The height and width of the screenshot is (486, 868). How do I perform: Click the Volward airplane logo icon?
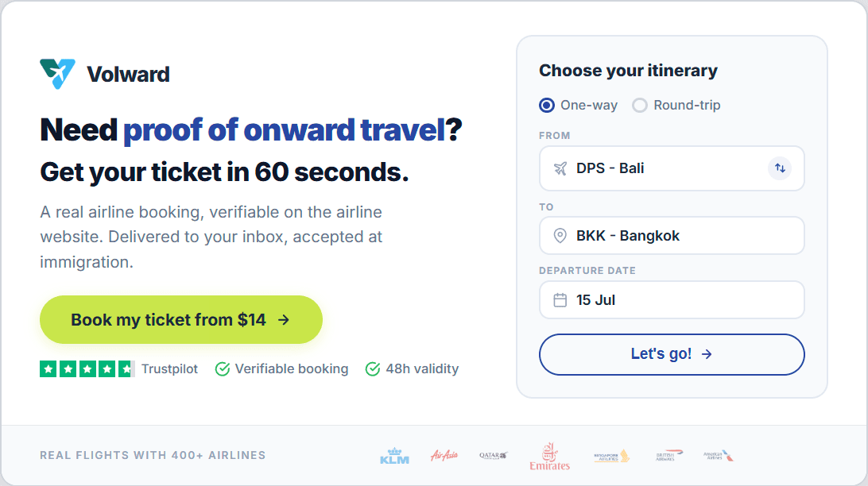57,74
